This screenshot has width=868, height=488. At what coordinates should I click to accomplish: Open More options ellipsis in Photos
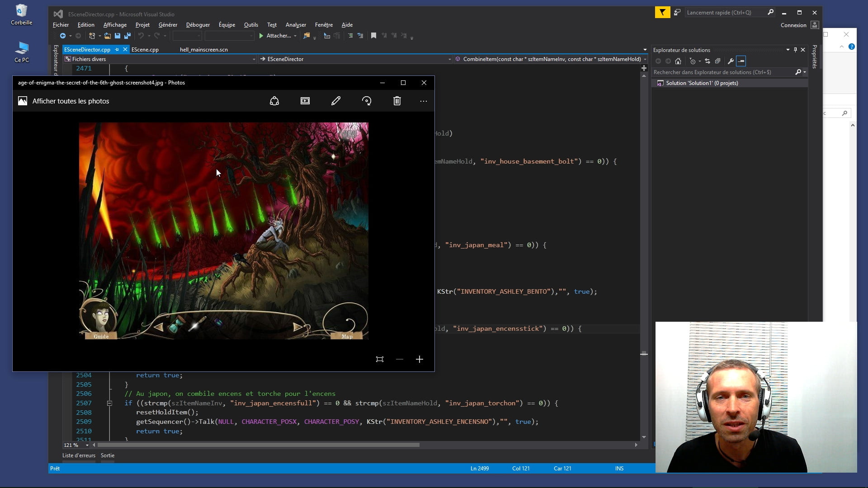click(x=424, y=101)
